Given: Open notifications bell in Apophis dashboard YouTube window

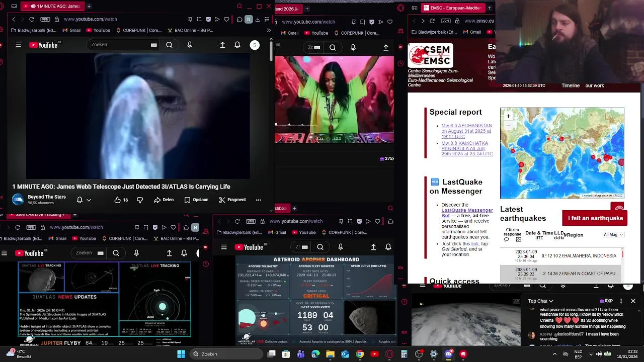Looking at the screenshot, I should click(388, 247).
